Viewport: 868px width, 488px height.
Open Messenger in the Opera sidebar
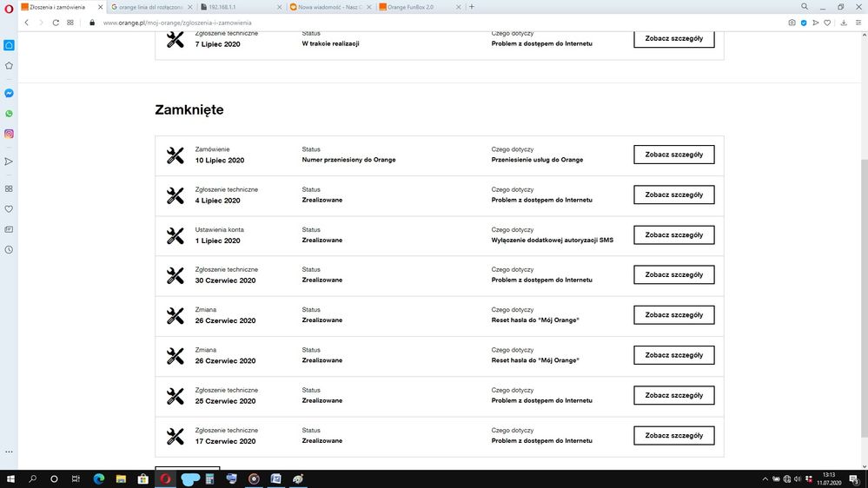9,93
